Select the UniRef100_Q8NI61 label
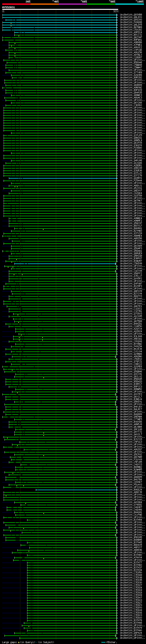 pyautogui.click(x=131, y=138)
